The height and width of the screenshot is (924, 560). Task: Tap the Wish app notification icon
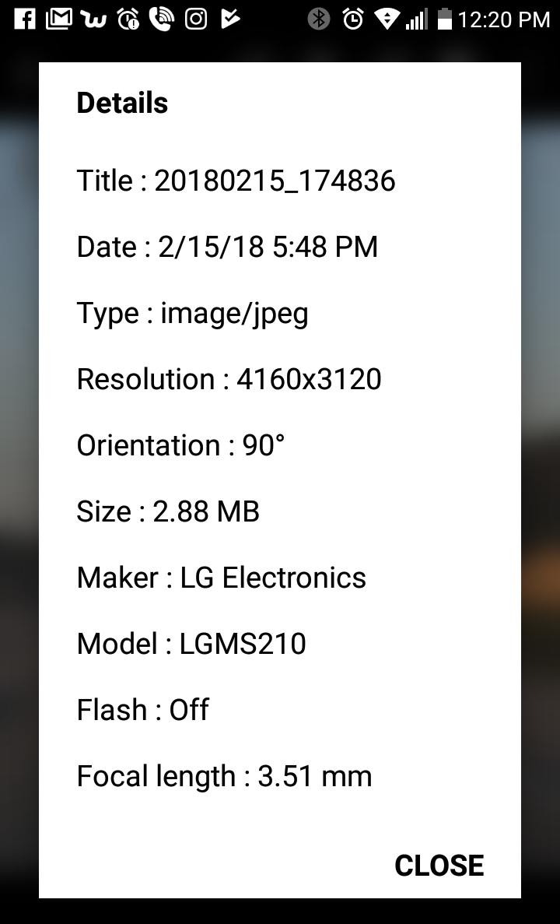point(93,19)
